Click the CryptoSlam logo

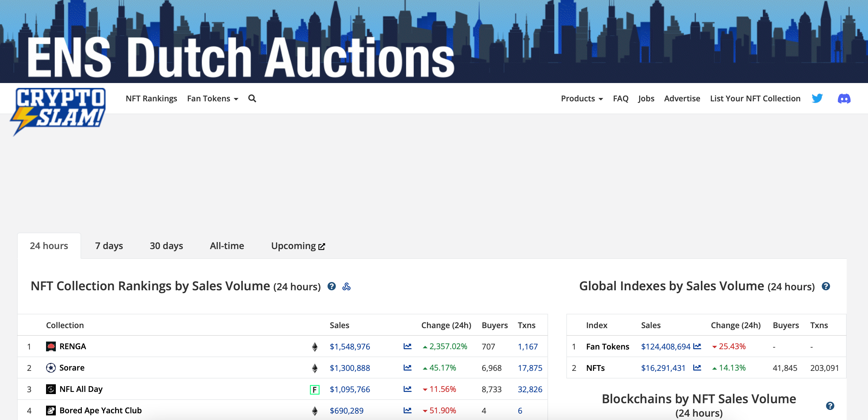click(58, 111)
